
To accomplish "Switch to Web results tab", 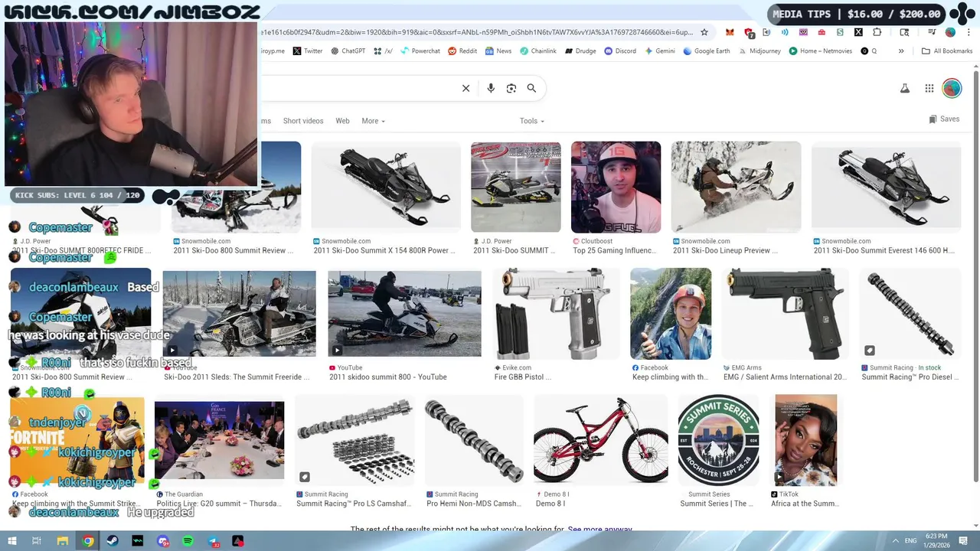I will click(x=342, y=121).
